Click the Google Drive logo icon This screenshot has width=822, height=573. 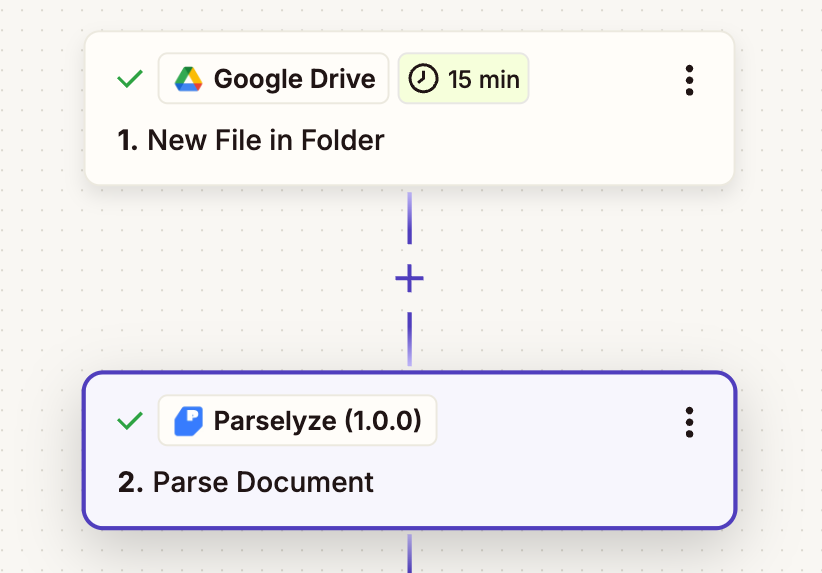[x=188, y=79]
